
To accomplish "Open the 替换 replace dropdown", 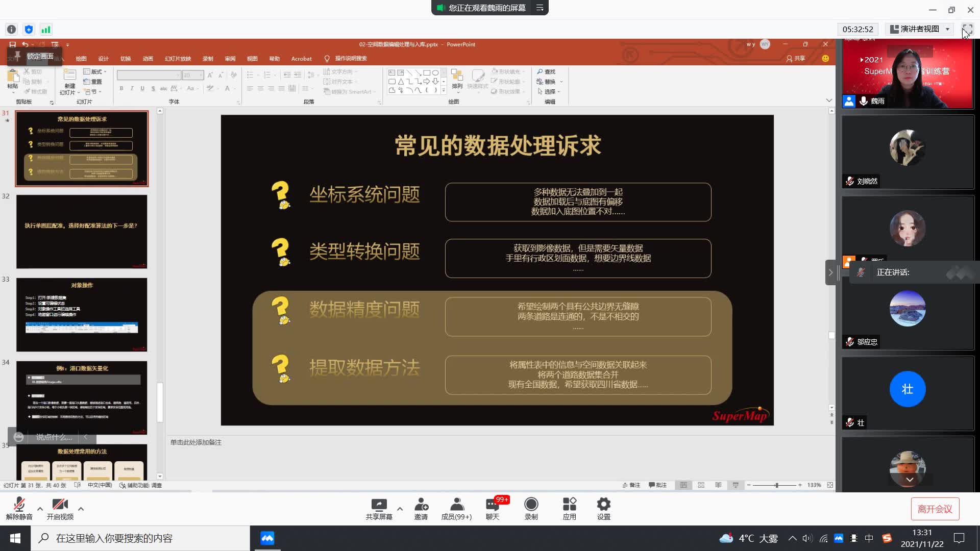I will click(550, 82).
